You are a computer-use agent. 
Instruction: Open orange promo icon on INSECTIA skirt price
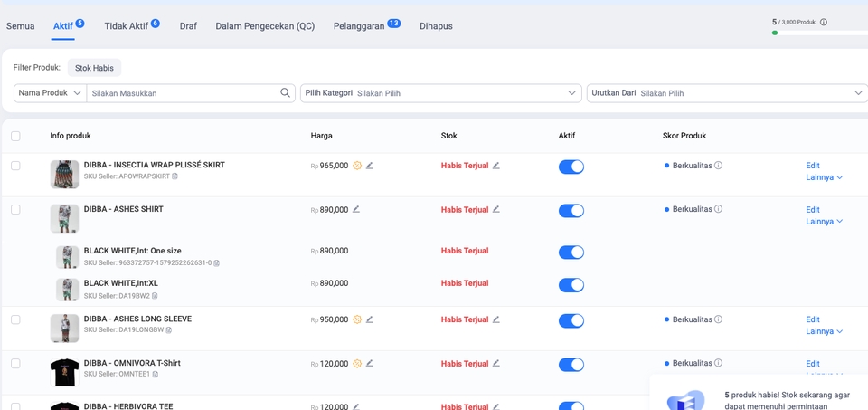click(357, 165)
